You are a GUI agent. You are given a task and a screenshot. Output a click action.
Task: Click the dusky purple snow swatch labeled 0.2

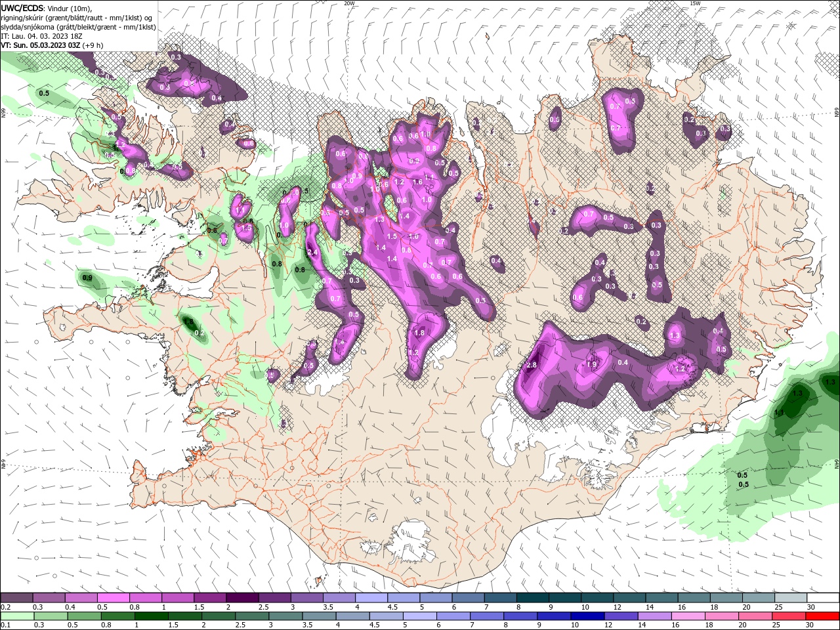click(x=17, y=598)
